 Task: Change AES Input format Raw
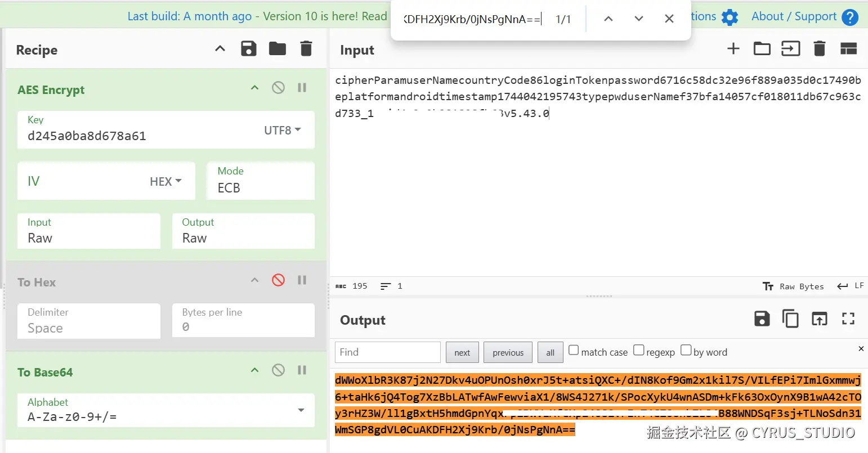point(89,231)
